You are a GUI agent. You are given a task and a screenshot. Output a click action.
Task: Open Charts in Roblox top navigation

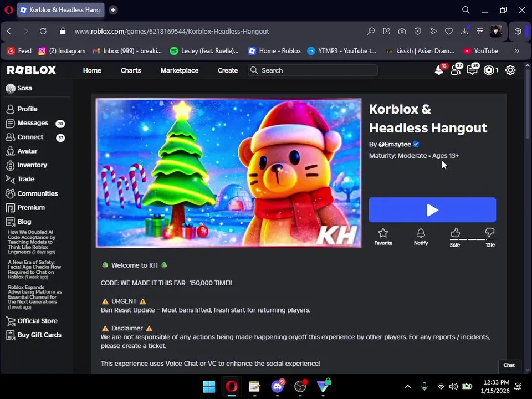131,70
